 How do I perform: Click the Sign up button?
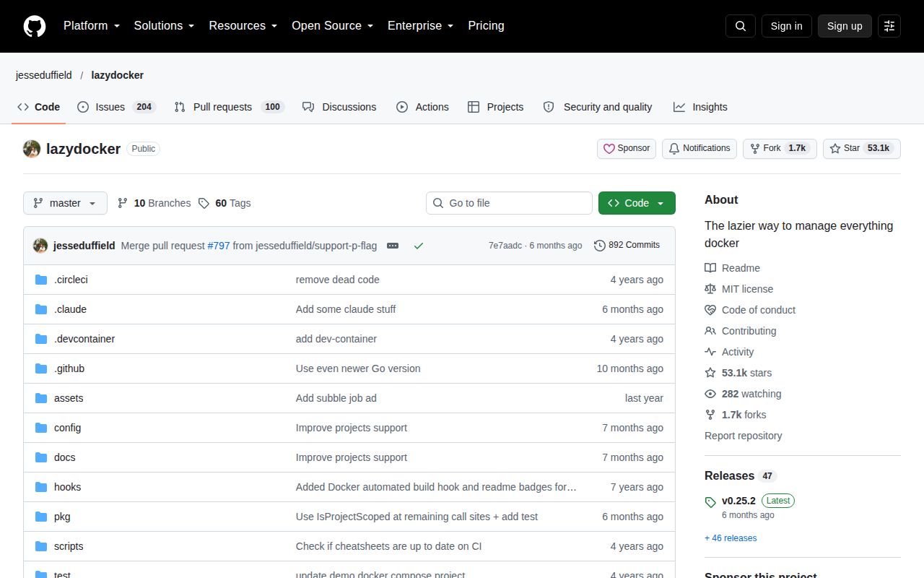(845, 26)
